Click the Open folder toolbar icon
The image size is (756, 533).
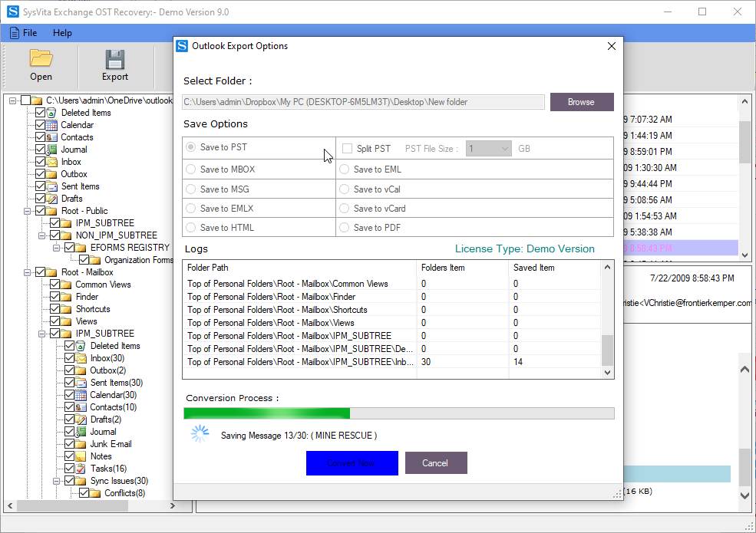[x=41, y=58]
